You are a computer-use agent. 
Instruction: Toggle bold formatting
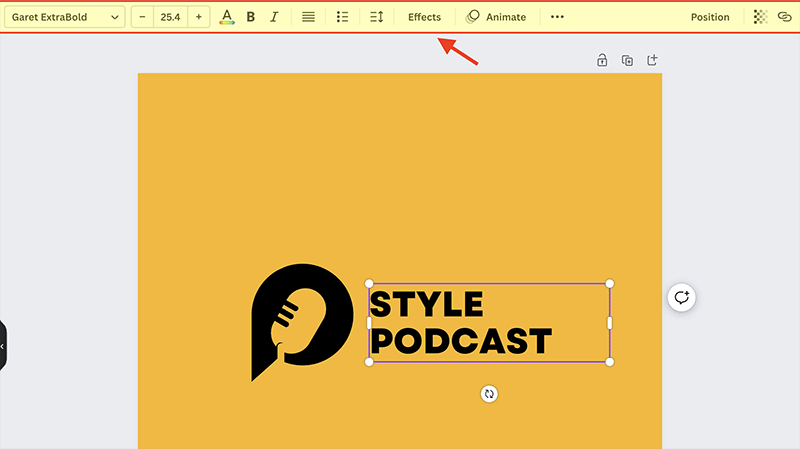[x=251, y=17]
